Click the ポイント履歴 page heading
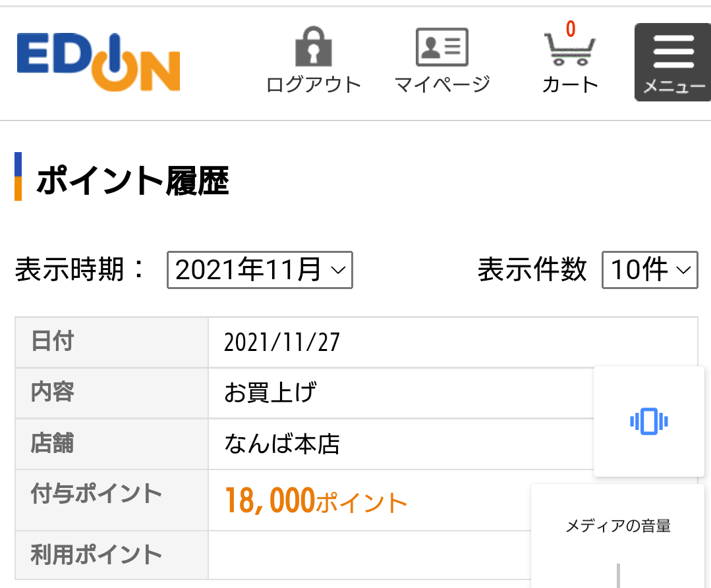This screenshot has width=711, height=588. pos(132,182)
